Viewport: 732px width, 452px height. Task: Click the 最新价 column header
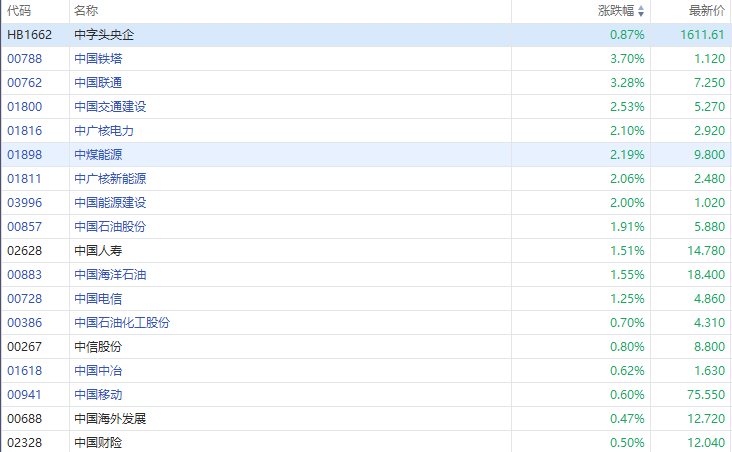tap(706, 11)
